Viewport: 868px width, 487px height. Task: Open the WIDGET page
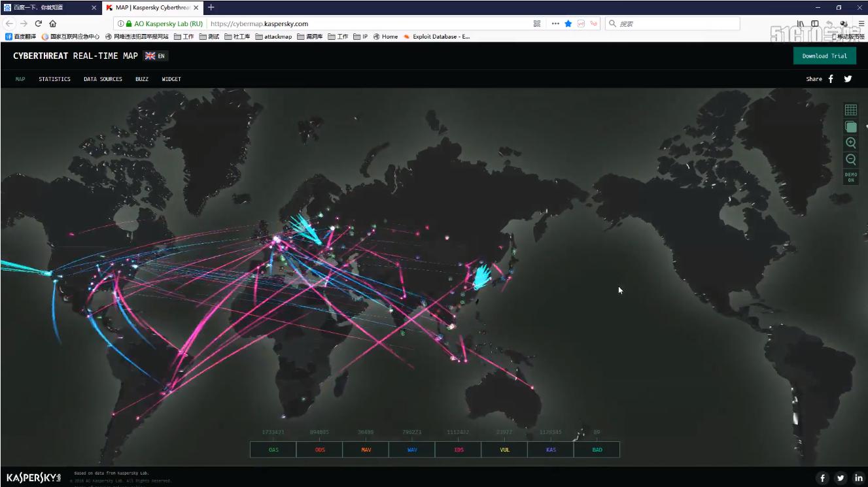(171, 79)
